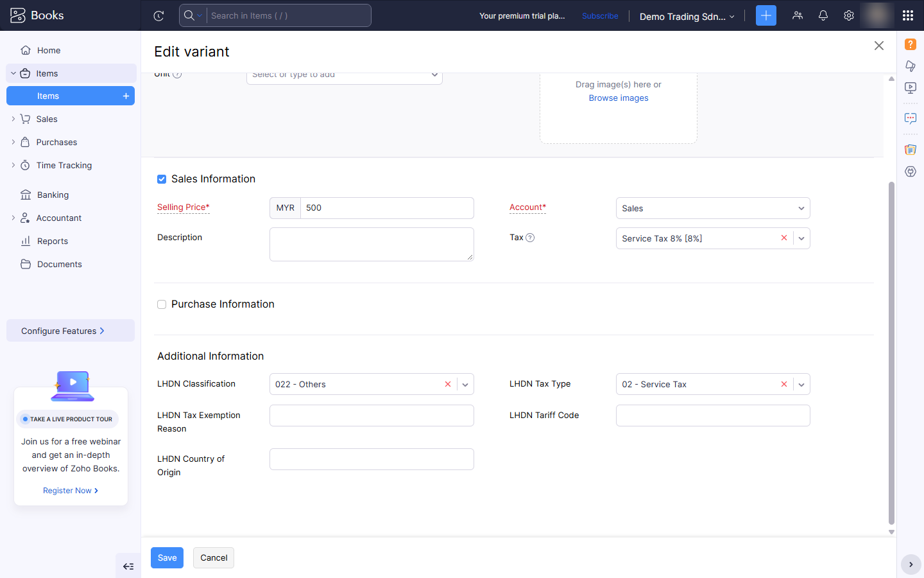Screen dimensions: 924x578
Task: Click the dialog vertical scrollbar
Action: (891, 353)
